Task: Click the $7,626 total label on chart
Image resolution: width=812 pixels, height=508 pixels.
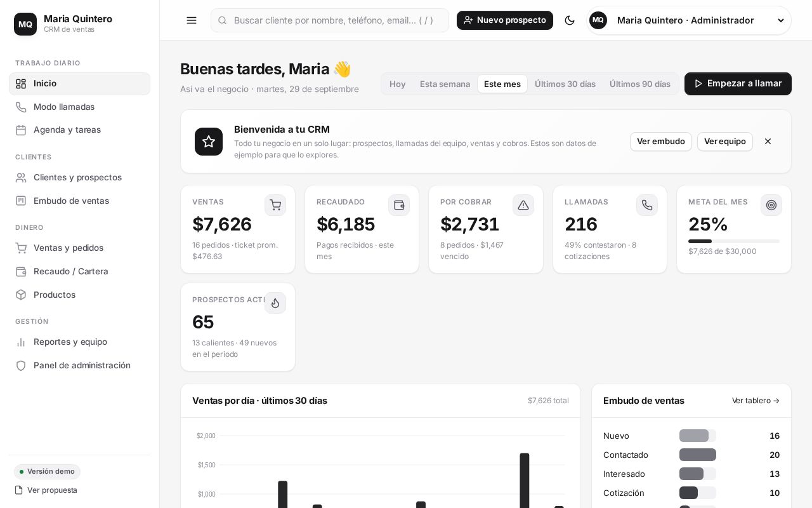Action: pos(548,401)
